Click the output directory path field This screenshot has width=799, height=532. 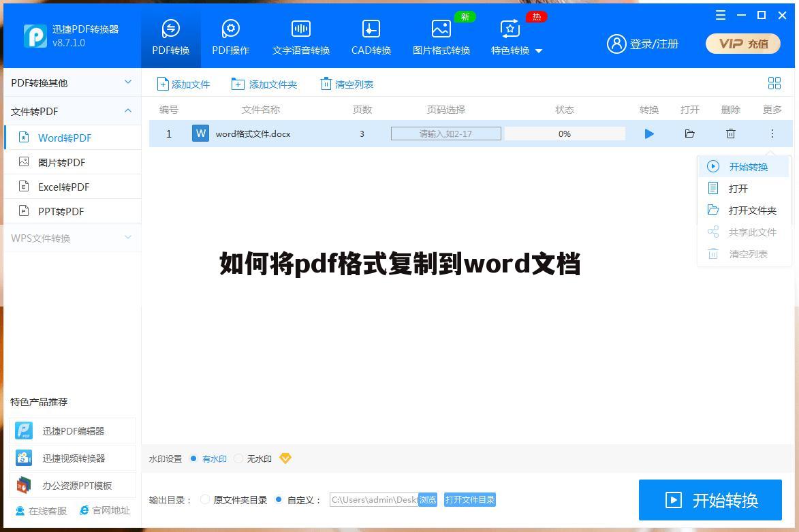point(374,500)
